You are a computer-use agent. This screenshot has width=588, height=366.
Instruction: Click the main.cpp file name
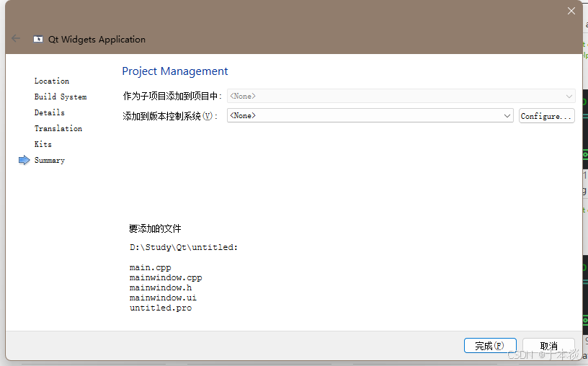[151, 267]
